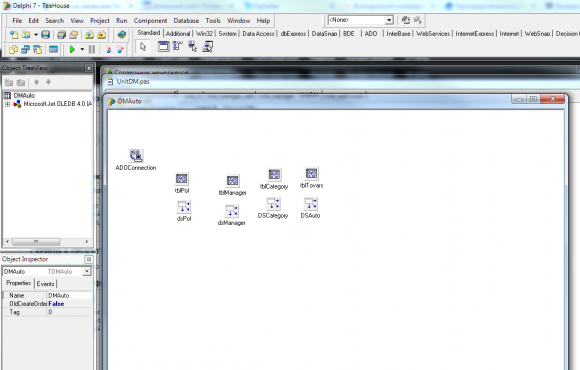Open the Database menu
Screen dimensions: 580x370
click(186, 21)
